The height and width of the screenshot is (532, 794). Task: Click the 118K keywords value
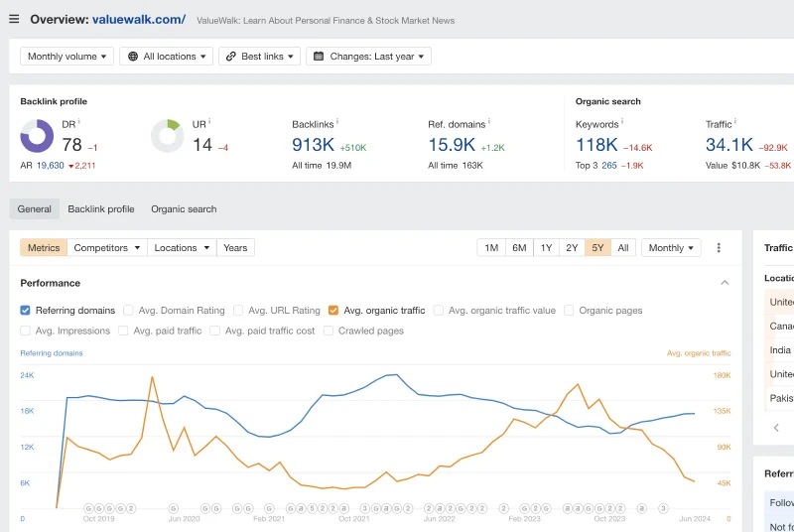pyautogui.click(x=596, y=145)
